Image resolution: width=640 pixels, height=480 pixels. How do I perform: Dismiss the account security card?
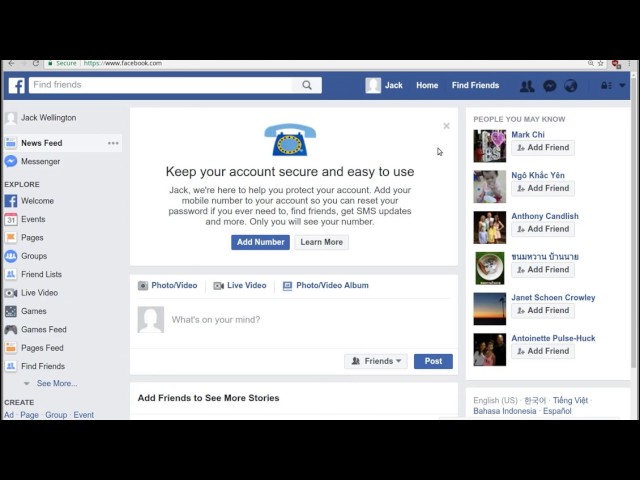tap(447, 126)
